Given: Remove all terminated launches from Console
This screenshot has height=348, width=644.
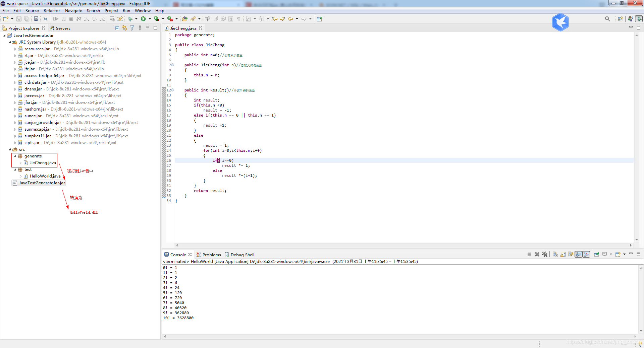Looking at the screenshot, I should coord(545,255).
